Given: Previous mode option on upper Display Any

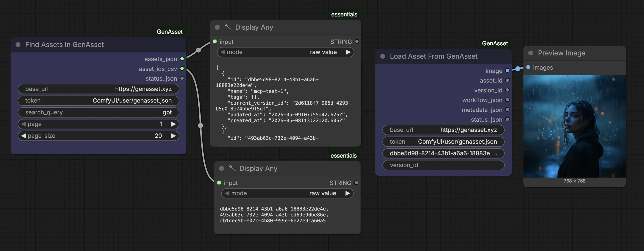Looking at the screenshot, I should pos(223,52).
